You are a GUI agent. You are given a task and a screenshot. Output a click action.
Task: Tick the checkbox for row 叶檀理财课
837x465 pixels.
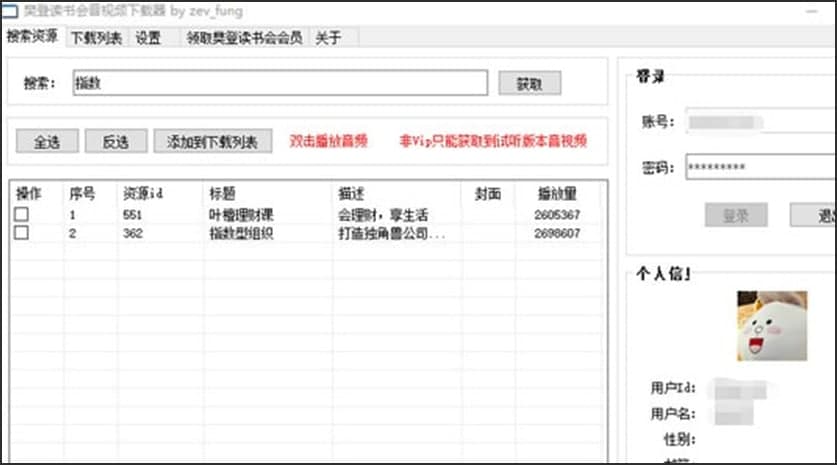click(x=21, y=214)
